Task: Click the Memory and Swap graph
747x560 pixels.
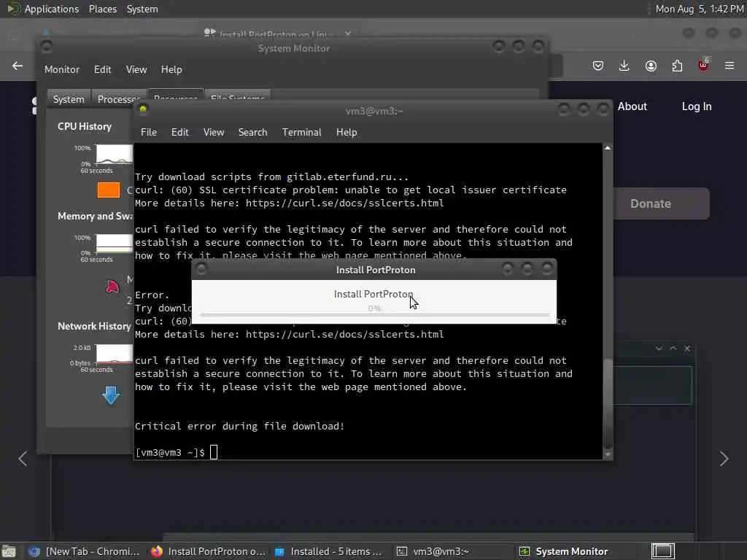Action: pyautogui.click(x=115, y=244)
